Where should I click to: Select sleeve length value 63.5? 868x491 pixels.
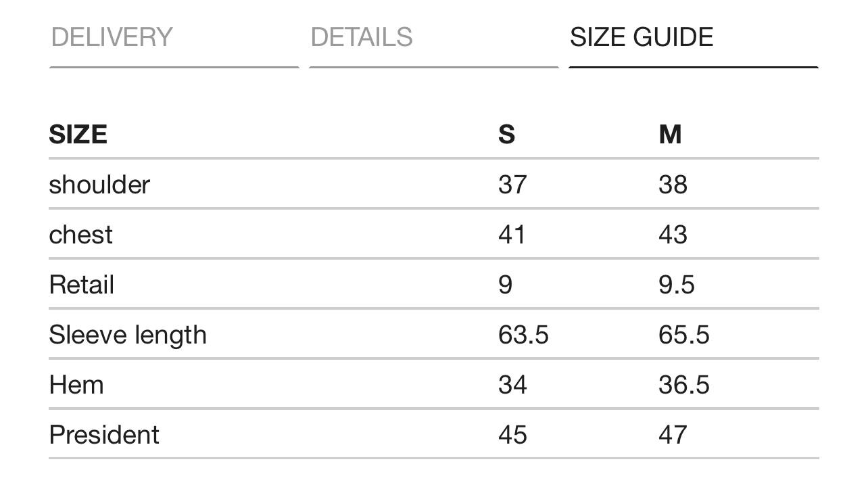(523, 335)
